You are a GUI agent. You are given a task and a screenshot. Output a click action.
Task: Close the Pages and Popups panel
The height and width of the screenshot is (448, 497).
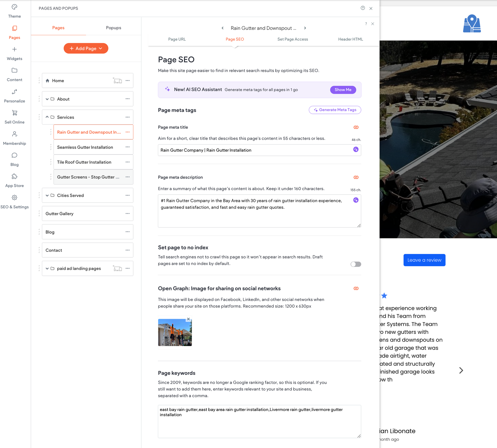(371, 8)
